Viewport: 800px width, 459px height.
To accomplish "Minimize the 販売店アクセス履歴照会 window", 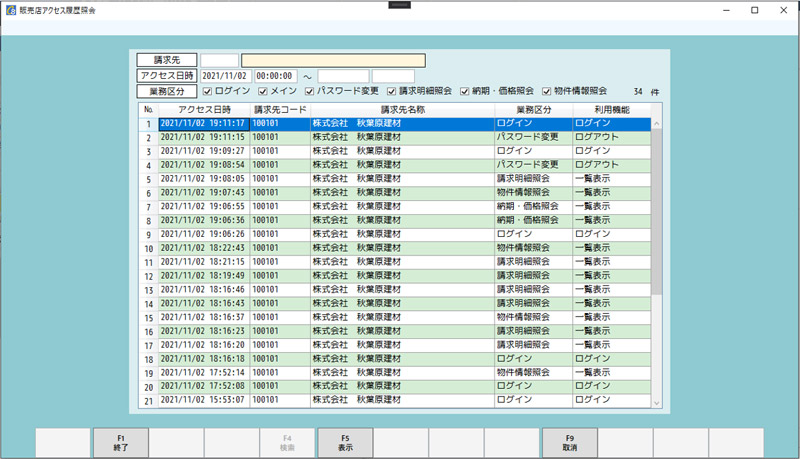I will pos(727,10).
